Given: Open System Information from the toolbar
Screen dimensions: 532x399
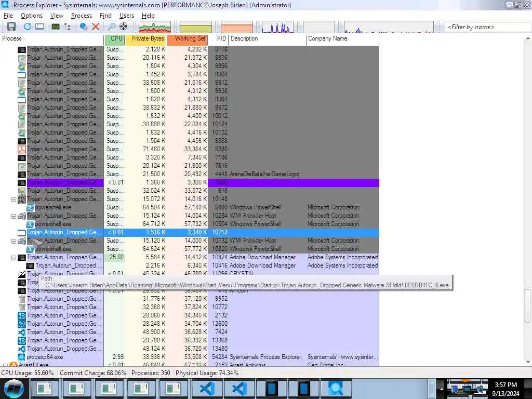Looking at the screenshot, I should tap(55, 26).
